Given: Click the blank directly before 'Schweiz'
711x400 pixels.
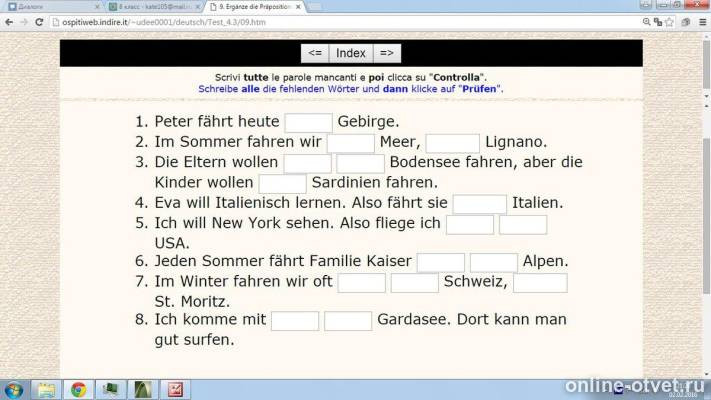Looking at the screenshot, I should click(414, 283).
